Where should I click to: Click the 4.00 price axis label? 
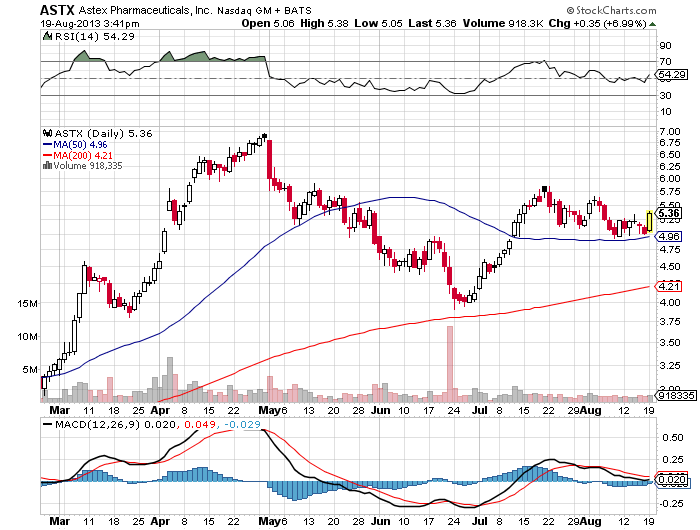(x=670, y=302)
